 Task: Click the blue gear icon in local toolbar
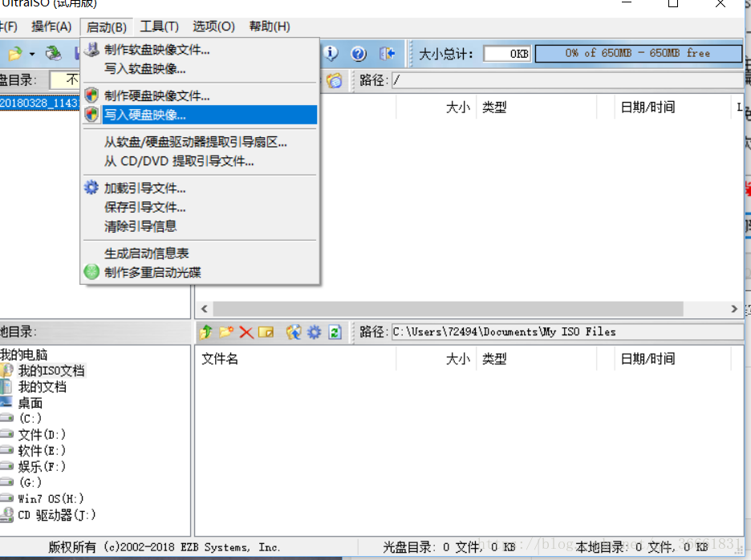tap(315, 331)
